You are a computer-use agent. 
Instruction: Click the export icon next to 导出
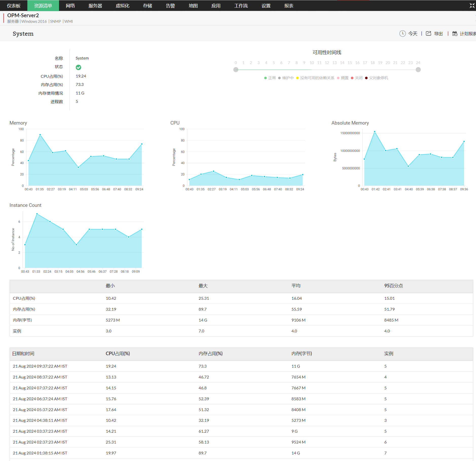[x=428, y=33]
